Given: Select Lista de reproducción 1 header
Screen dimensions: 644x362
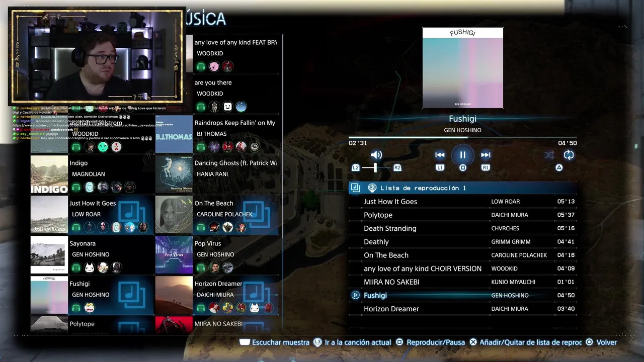Looking at the screenshot, I should point(463,188).
